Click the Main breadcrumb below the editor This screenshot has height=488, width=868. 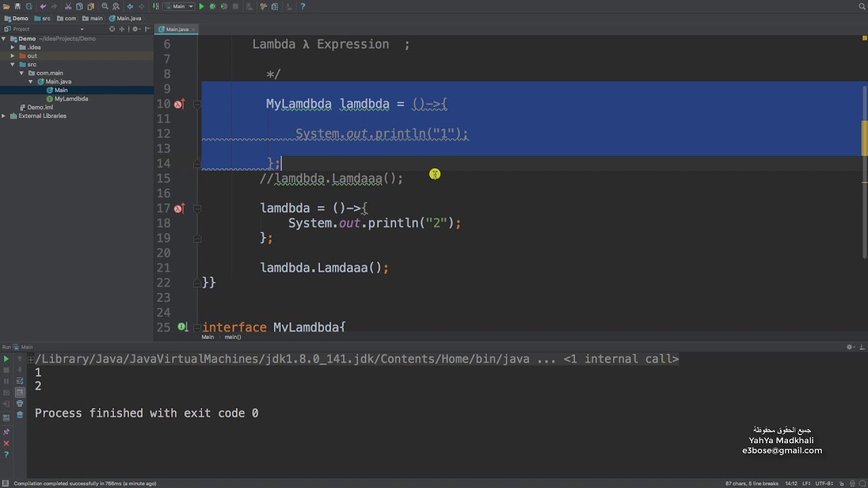208,337
